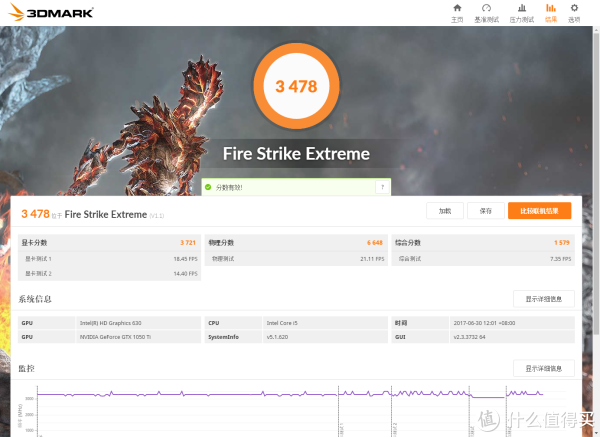The image size is (600, 437).
Task: Open the Options (选项) gear tab
Action: coord(574,13)
